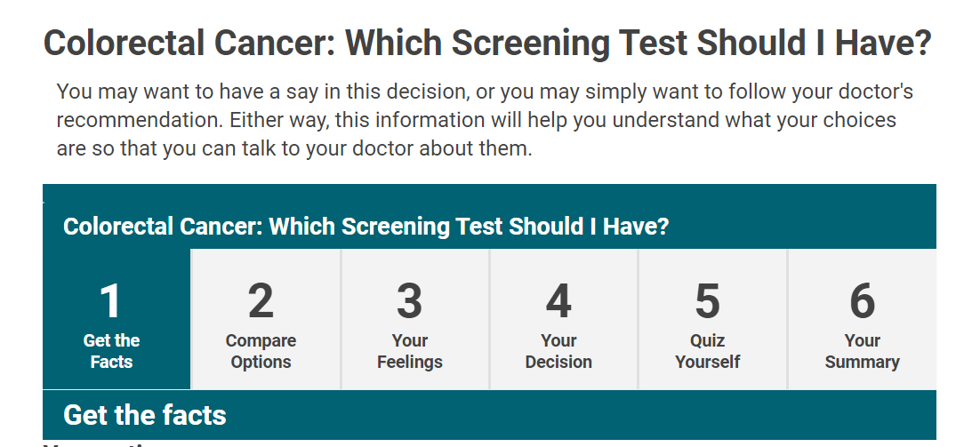Screen dimensions: 980x447
Task: Click the white heading in the teal banner
Action: point(365,226)
